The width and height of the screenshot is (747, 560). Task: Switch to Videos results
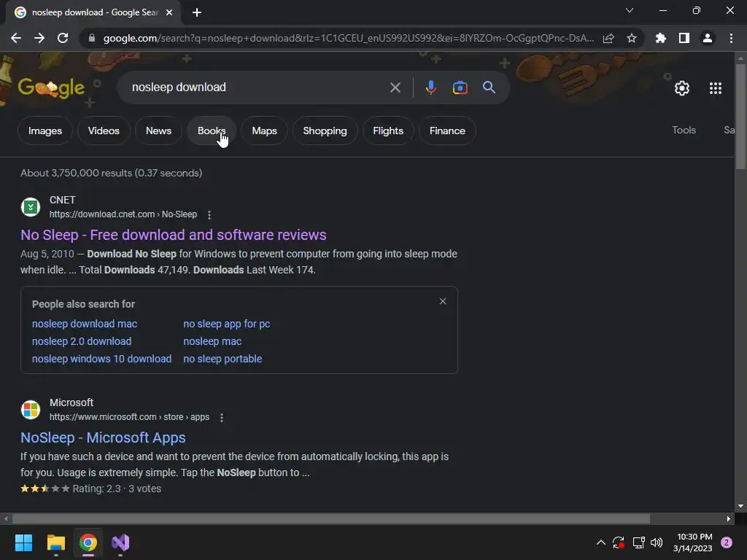click(x=104, y=131)
